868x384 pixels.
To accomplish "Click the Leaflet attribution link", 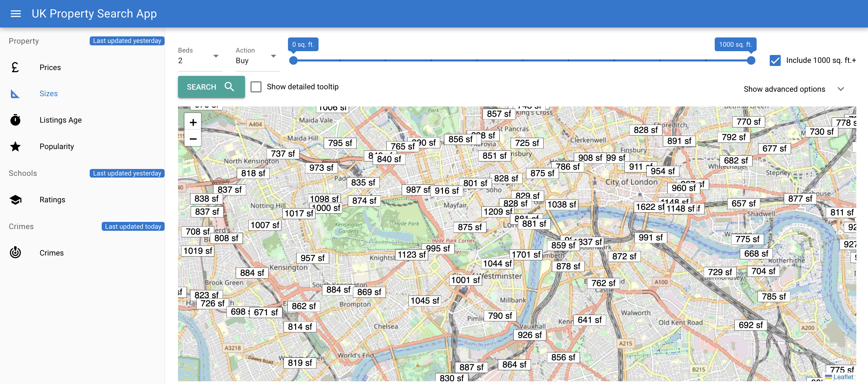I will click(843, 377).
